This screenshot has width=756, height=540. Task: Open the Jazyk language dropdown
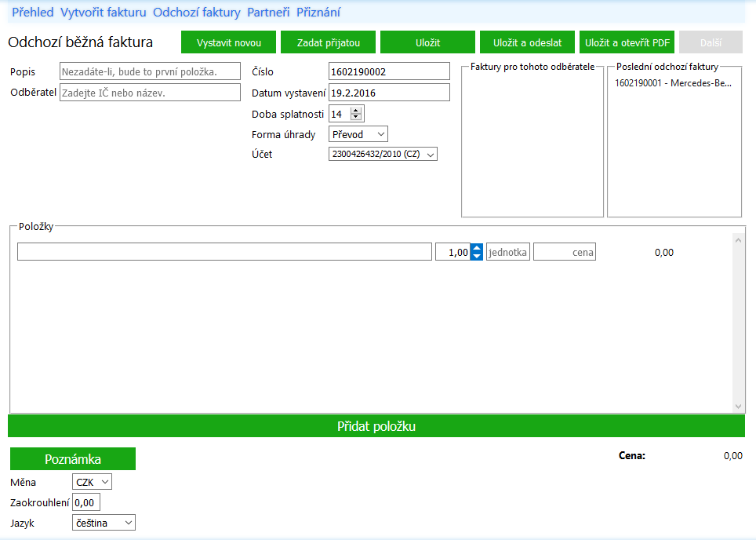tap(104, 523)
